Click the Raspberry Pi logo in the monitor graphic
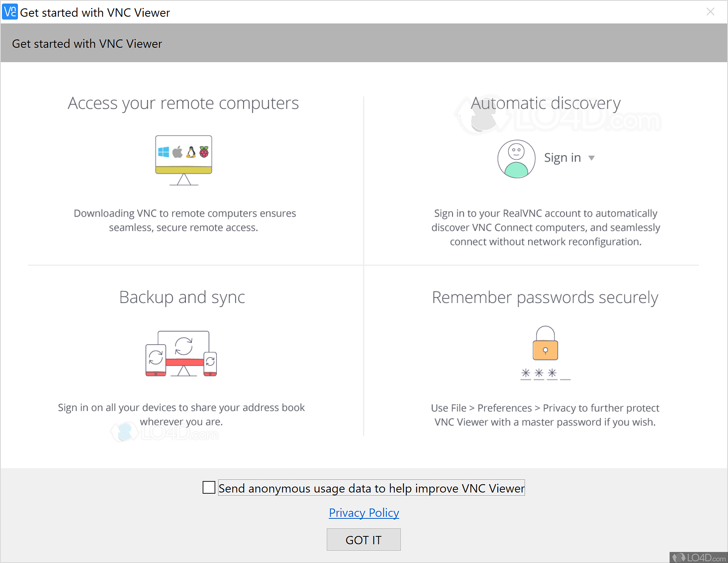The width and height of the screenshot is (728, 563). (x=204, y=152)
